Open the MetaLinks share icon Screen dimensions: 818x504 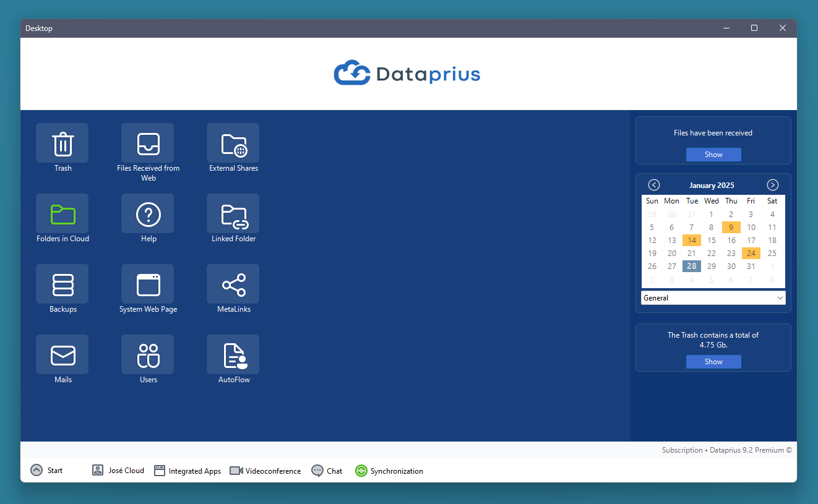[233, 284]
